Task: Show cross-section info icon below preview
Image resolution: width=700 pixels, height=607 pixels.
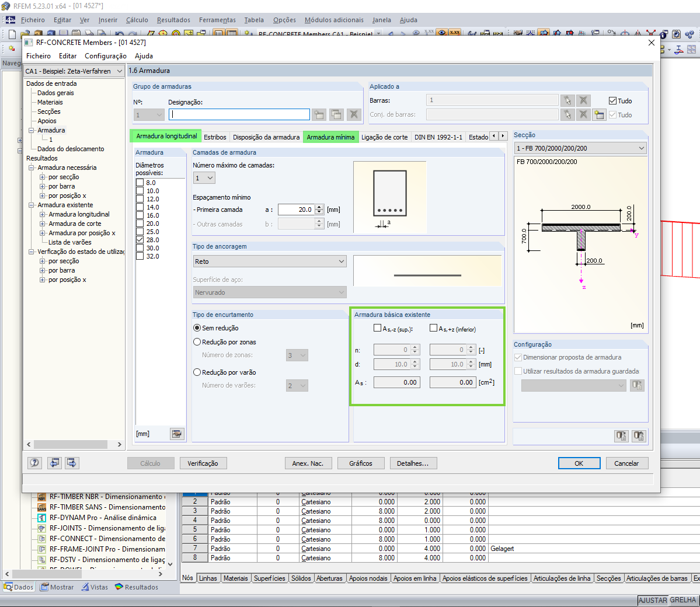Action: tap(621, 435)
